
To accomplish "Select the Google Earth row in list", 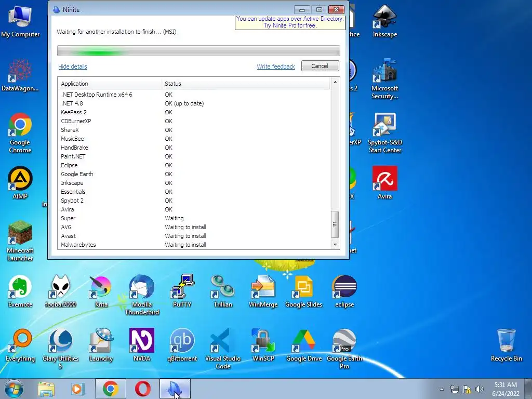I will [194, 174].
